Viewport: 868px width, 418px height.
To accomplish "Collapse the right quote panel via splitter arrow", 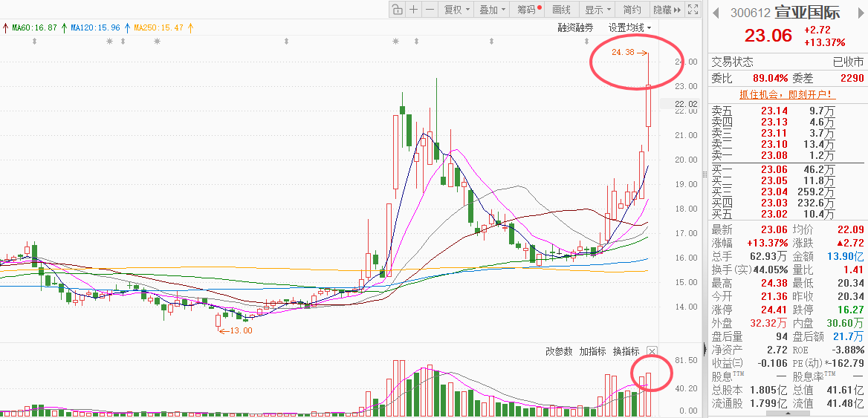I will pyautogui.click(x=704, y=349).
